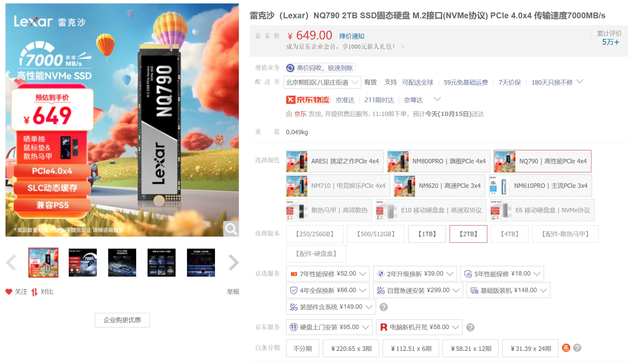Choose the E10 移动硬盘盒 option
628x364 pixels.
[x=431, y=210]
